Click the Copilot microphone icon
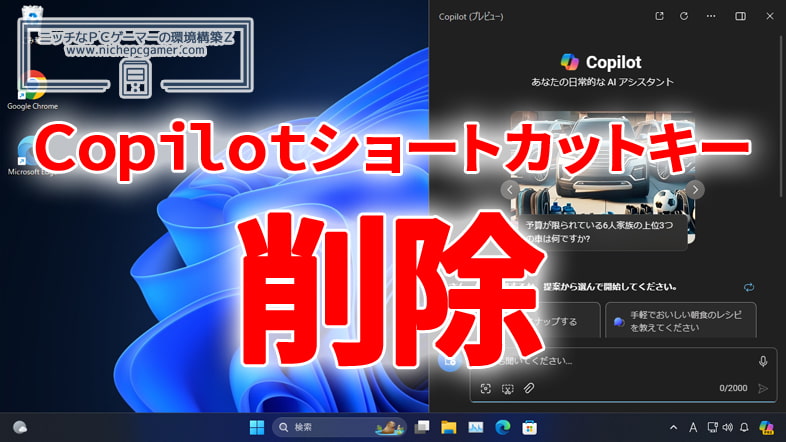The width and height of the screenshot is (786, 442). click(763, 361)
